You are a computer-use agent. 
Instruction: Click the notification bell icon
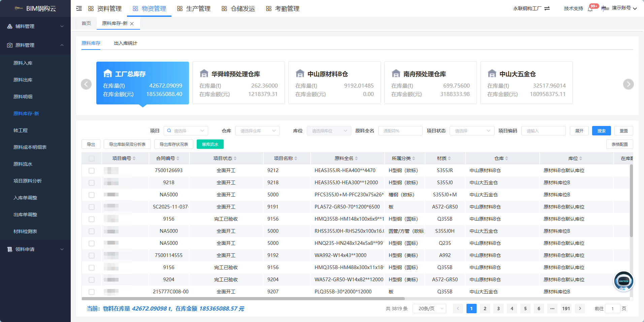590,9
